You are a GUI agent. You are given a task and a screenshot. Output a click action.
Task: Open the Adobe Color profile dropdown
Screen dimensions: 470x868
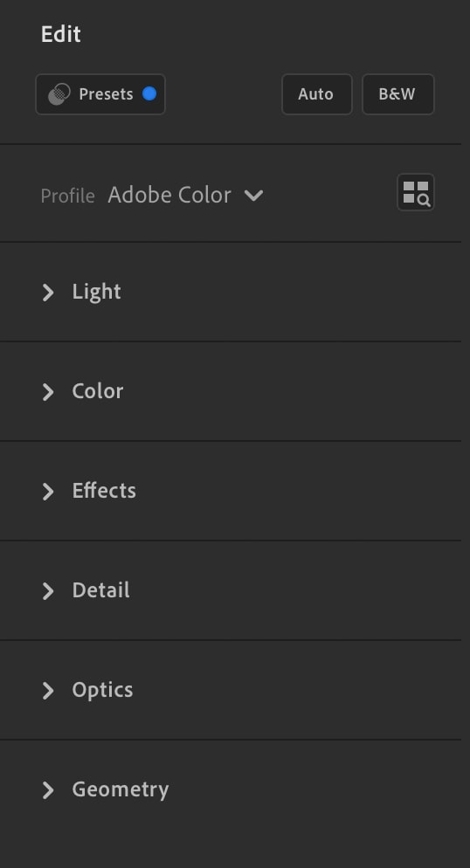(x=185, y=195)
